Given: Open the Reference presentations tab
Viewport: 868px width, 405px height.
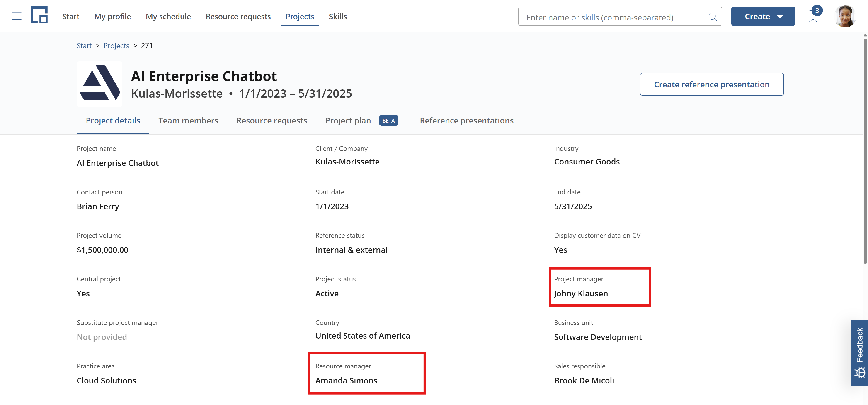Looking at the screenshot, I should [x=466, y=120].
